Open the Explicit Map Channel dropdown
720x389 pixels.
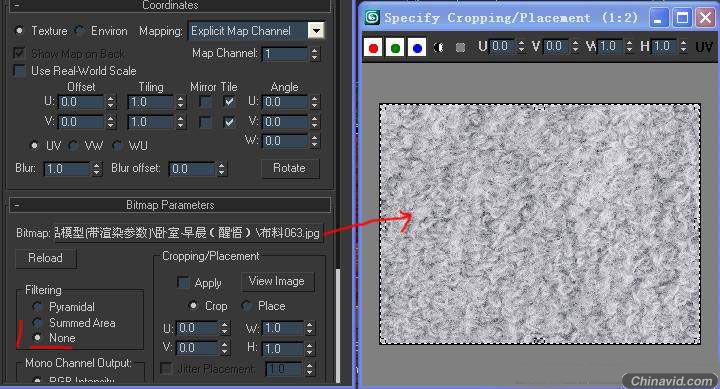[x=316, y=31]
